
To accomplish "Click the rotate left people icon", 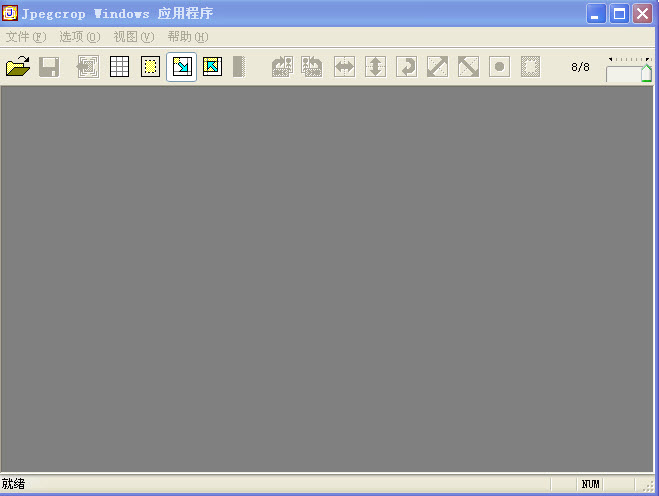I will click(312, 67).
